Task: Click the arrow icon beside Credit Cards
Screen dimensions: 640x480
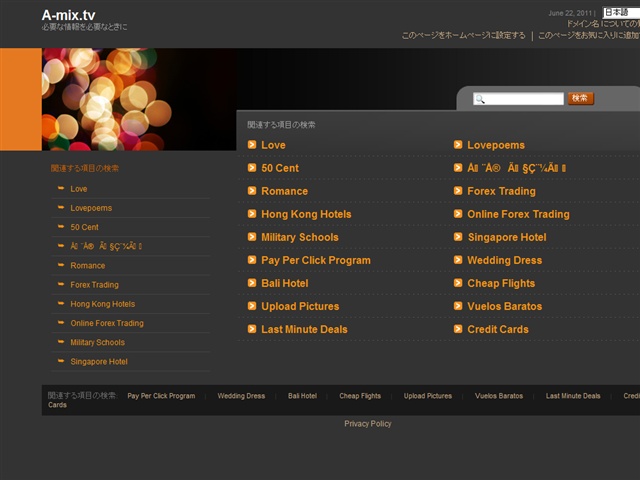Action: (x=458, y=329)
